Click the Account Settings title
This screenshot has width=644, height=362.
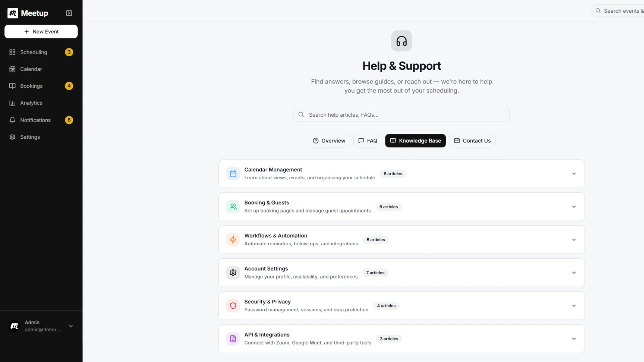(x=266, y=269)
